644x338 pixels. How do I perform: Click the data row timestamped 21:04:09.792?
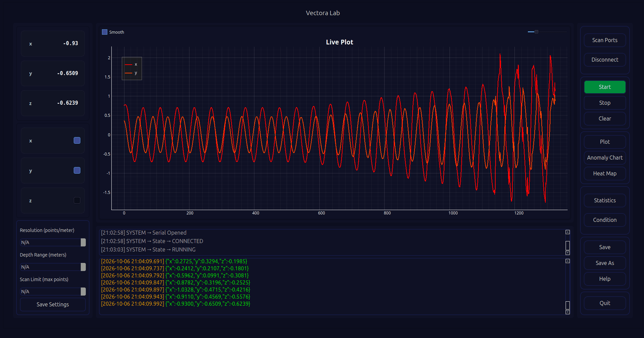pos(175,275)
